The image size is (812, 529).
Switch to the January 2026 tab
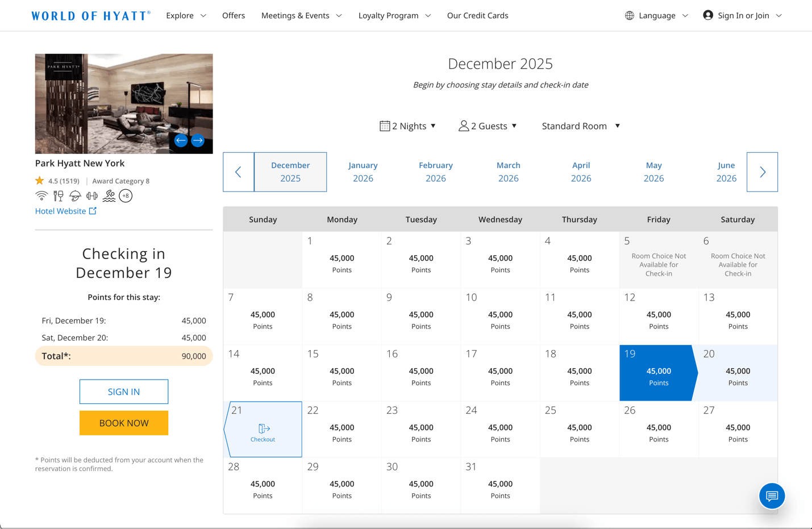coord(363,172)
